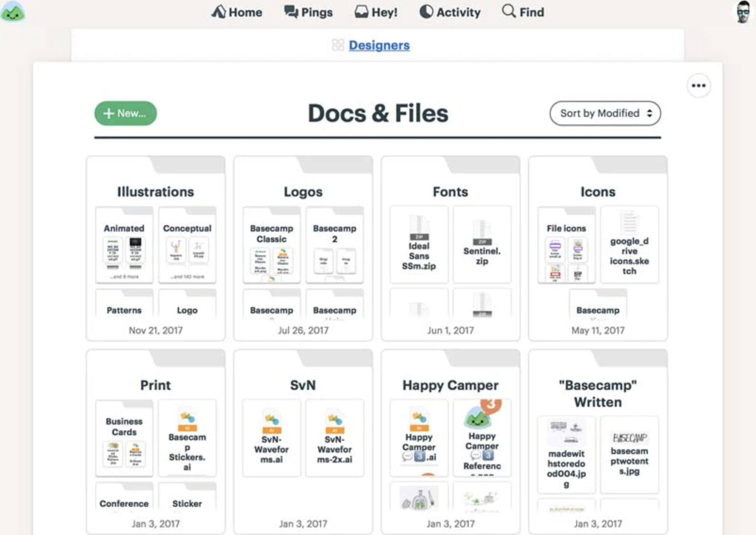Click the Basecamp logo icon

[13, 12]
